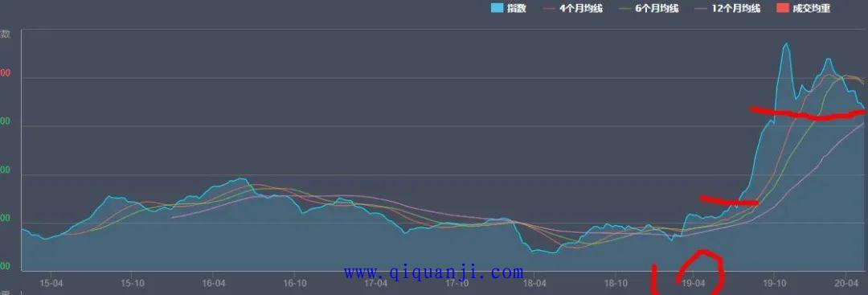The image size is (868, 295).
Task: Click the 12个月均线 legend line marker
Action: (701, 8)
